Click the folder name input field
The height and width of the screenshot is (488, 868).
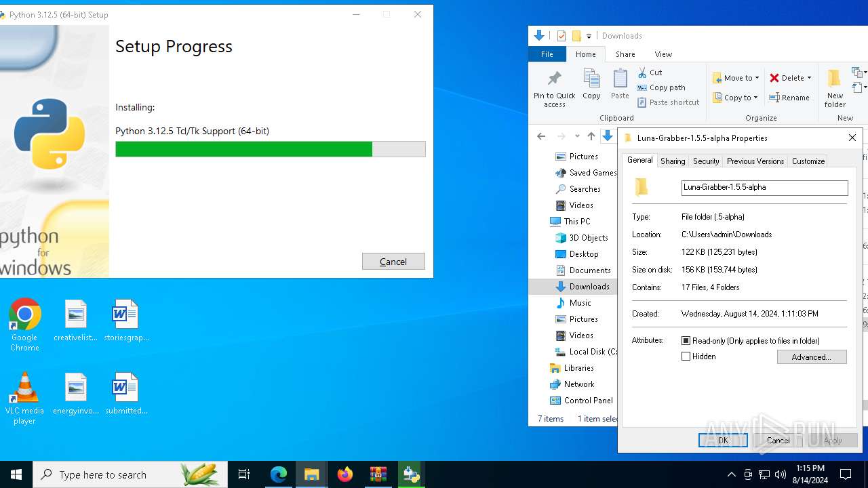(x=764, y=188)
